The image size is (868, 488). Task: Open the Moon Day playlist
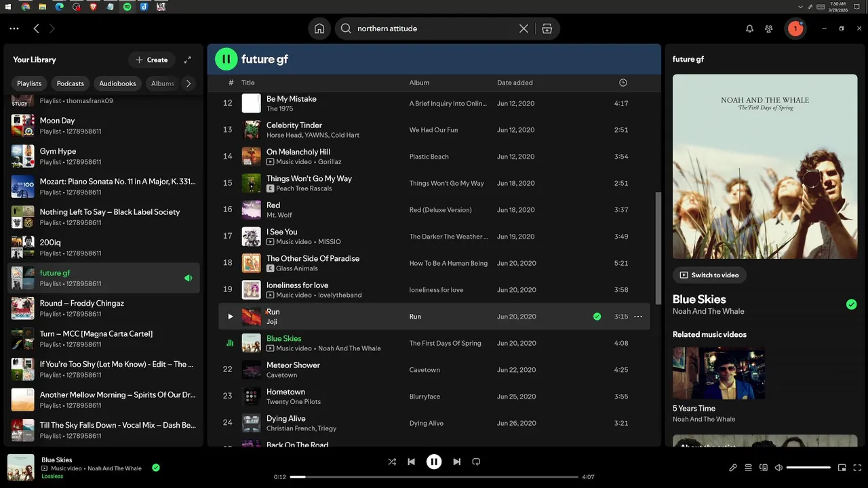click(x=104, y=125)
